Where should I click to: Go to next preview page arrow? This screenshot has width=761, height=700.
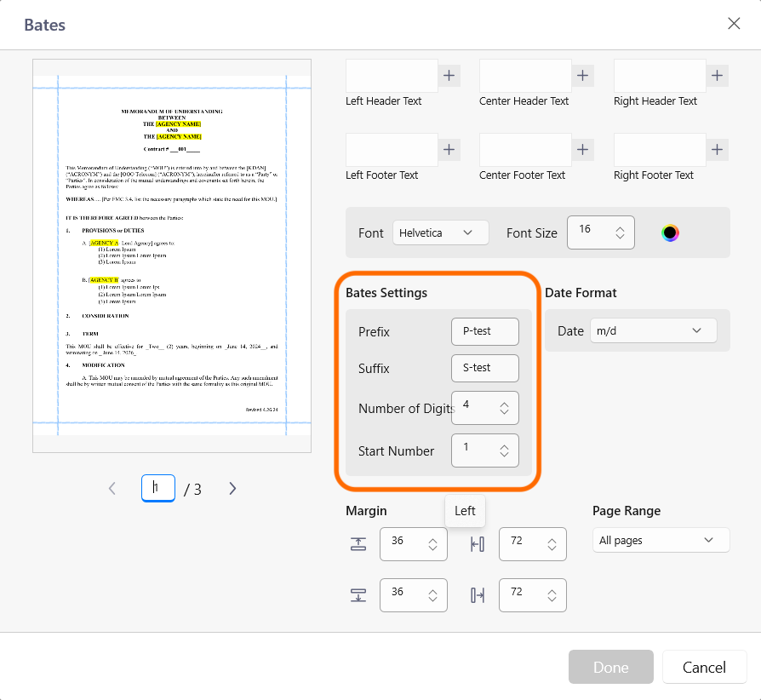click(x=232, y=488)
